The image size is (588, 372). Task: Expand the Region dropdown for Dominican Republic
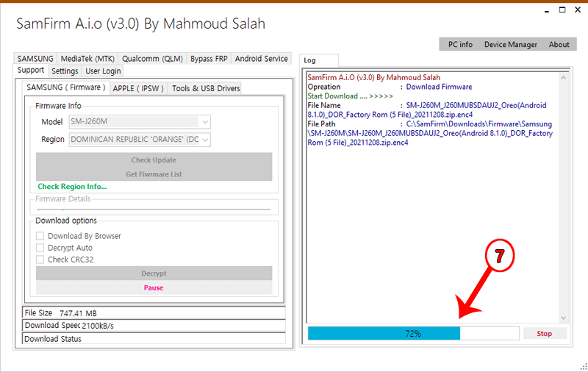(x=205, y=140)
